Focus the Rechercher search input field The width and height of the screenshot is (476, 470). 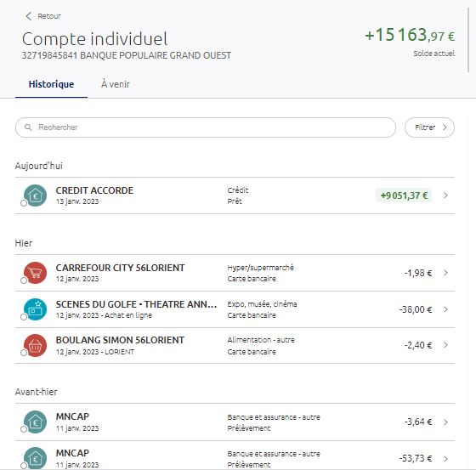[x=206, y=127]
